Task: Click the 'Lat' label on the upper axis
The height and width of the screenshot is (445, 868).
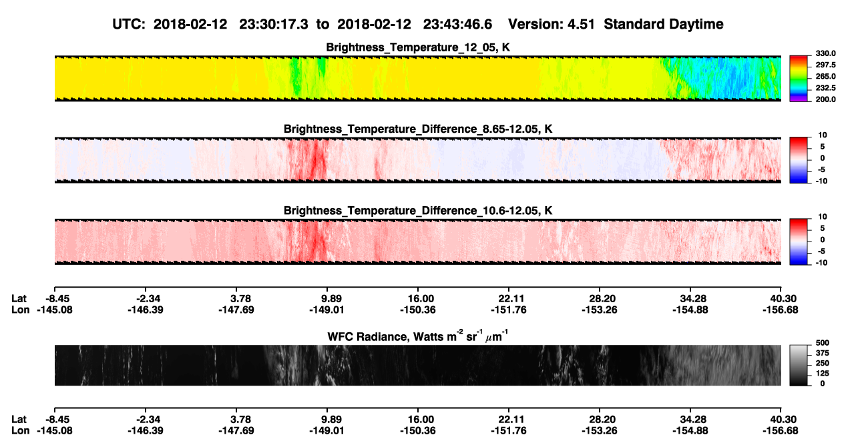Action: point(20,298)
